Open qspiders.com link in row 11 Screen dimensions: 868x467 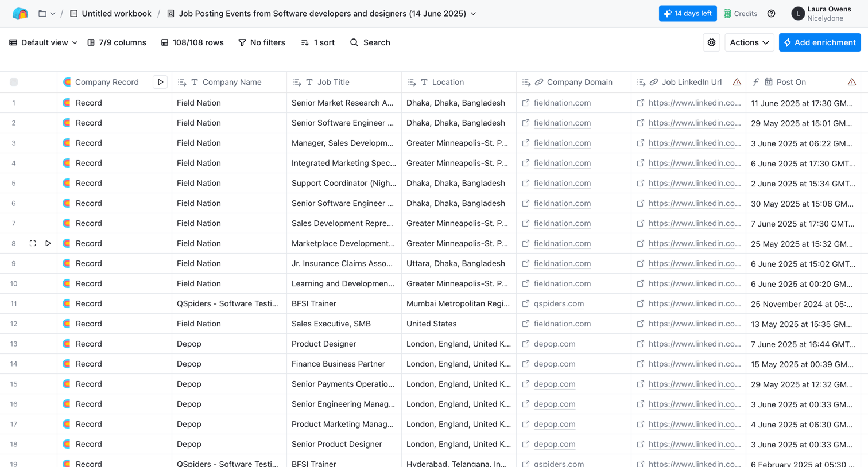[x=559, y=303]
